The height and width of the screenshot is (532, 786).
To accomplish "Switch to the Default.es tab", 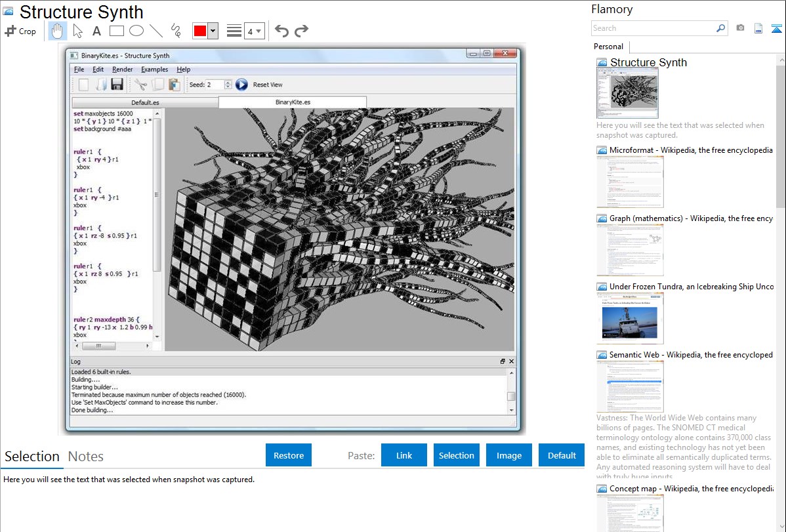I will 146,103.
